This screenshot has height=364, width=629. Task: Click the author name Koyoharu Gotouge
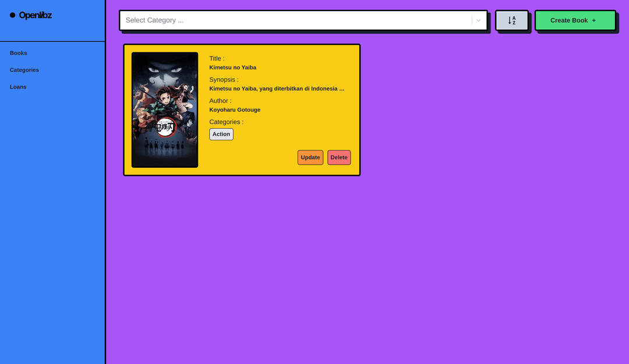[x=235, y=109]
